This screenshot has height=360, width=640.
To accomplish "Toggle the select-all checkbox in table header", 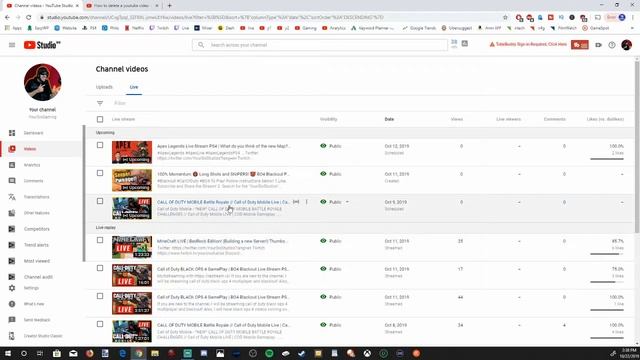I will [x=100, y=119].
